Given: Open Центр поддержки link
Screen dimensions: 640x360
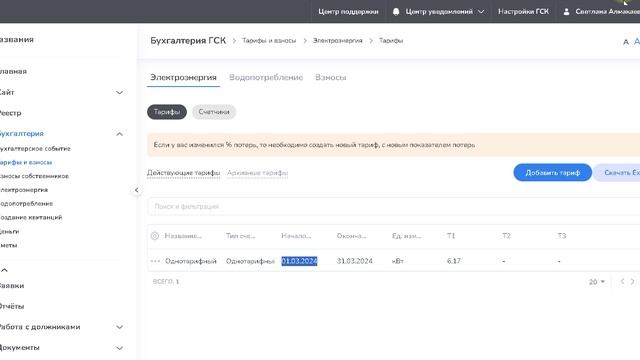Looking at the screenshot, I should coord(348,12).
